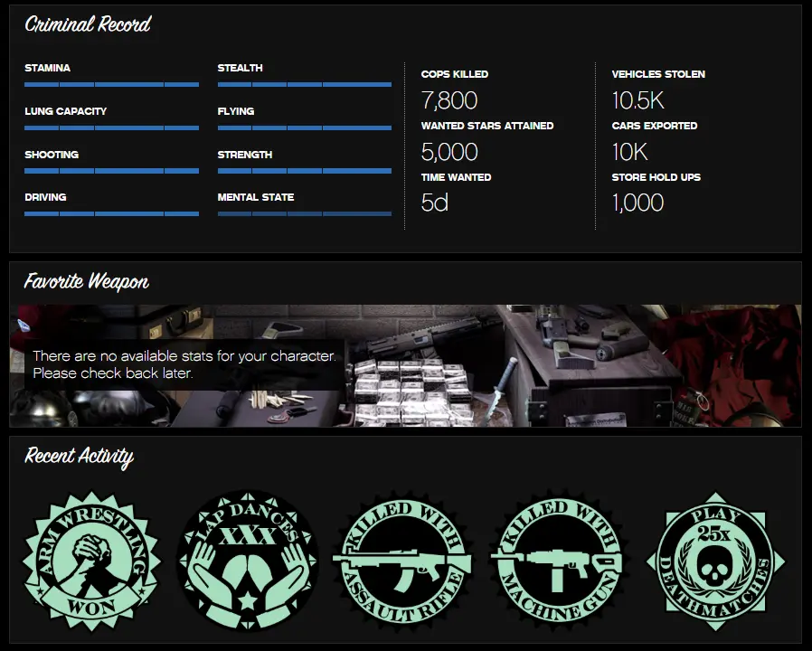
Task: Click the Time Wanted 5d stat
Action: (435, 203)
